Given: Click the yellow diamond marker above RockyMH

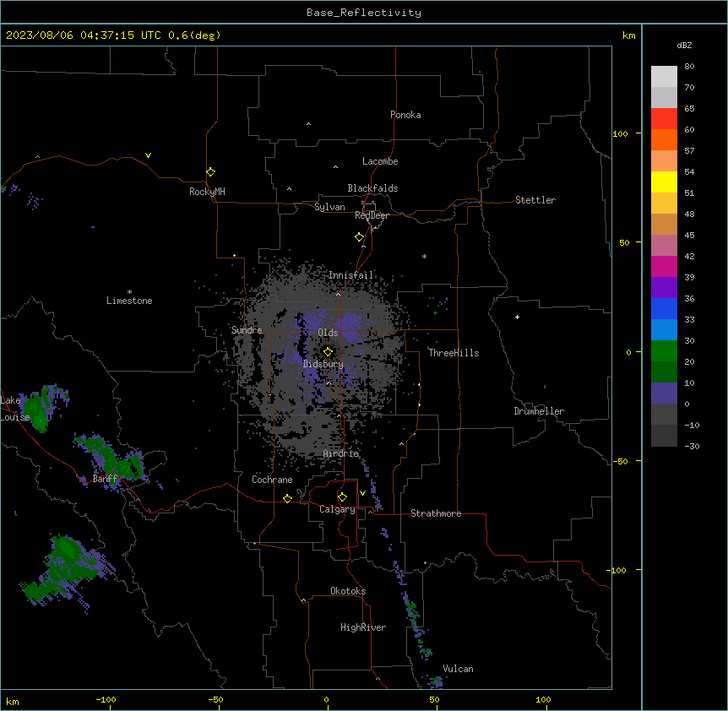Looking at the screenshot, I should pos(210,172).
